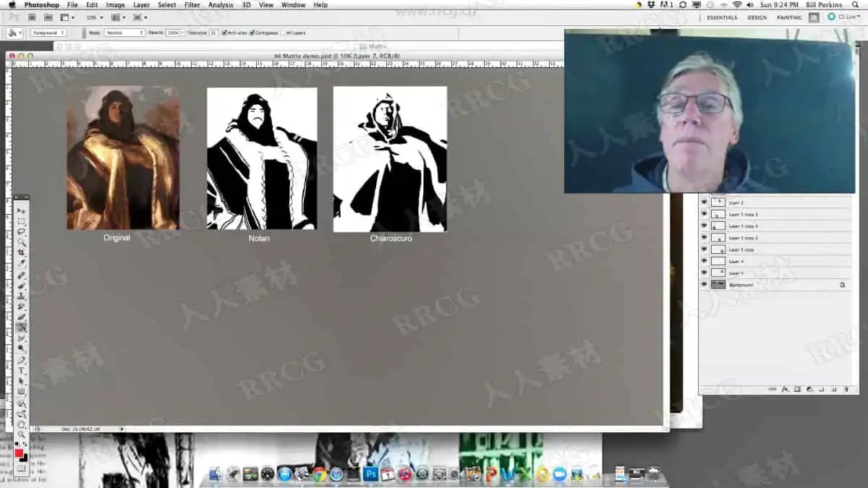Select the Type tool
The width and height of the screenshot is (868, 488).
pyautogui.click(x=22, y=370)
